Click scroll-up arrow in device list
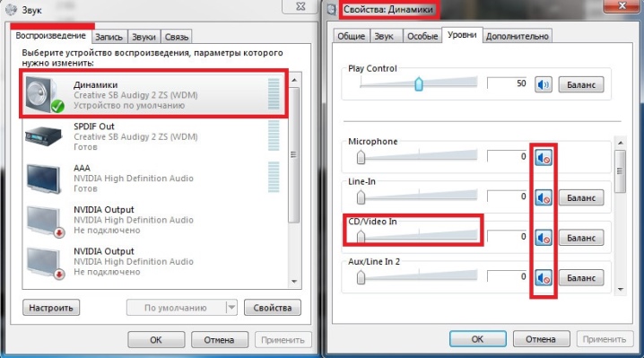The height and width of the screenshot is (358, 644). 294,80
